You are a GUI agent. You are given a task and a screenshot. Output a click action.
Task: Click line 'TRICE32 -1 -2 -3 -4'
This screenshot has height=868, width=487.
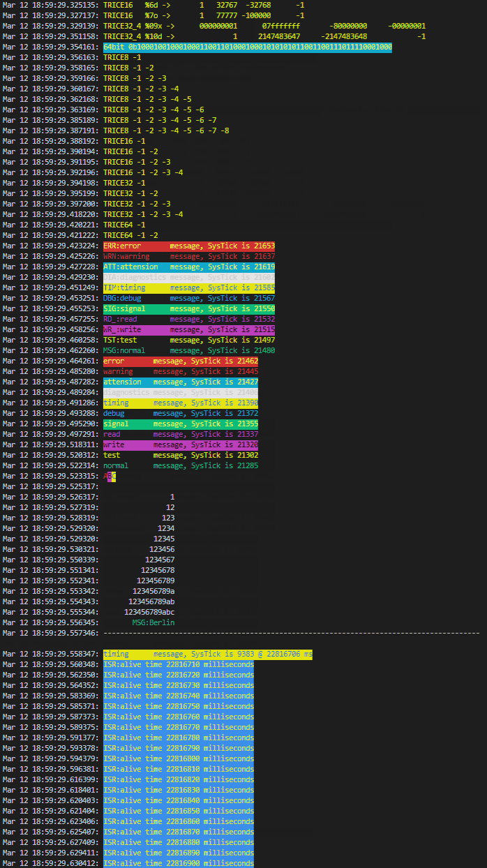(x=143, y=214)
